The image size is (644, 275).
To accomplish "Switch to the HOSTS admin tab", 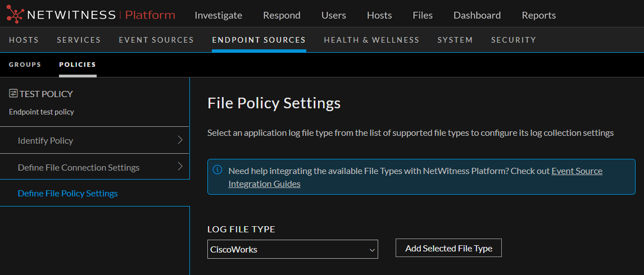I will point(24,40).
